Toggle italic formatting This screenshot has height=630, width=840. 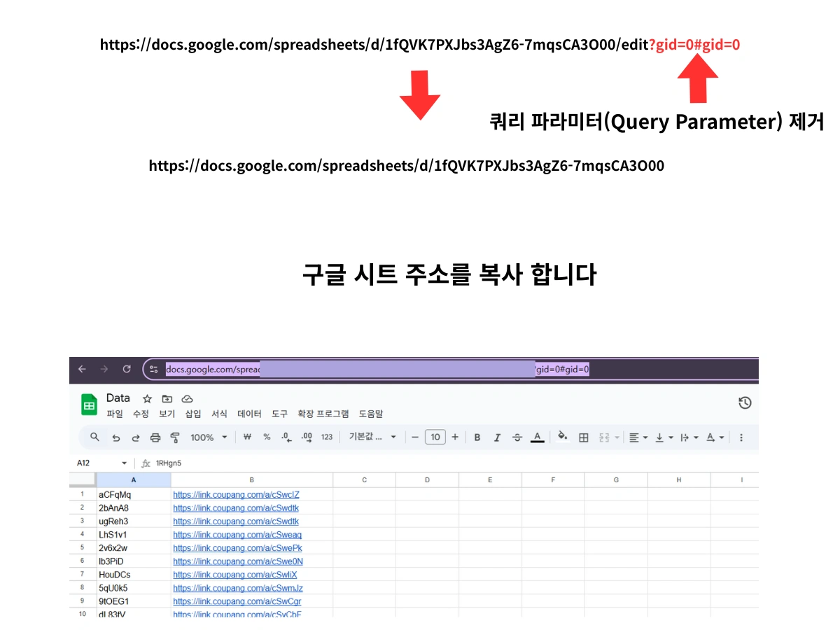coord(497,437)
